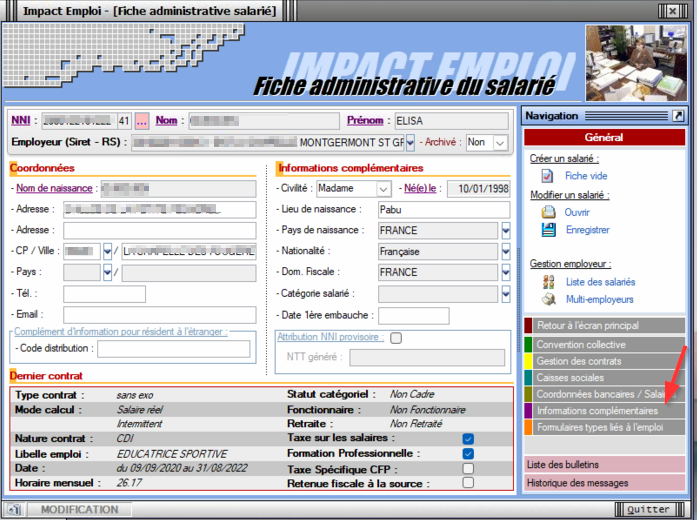
Task: Click the Enregistrer floppy disk icon
Action: click(x=547, y=230)
